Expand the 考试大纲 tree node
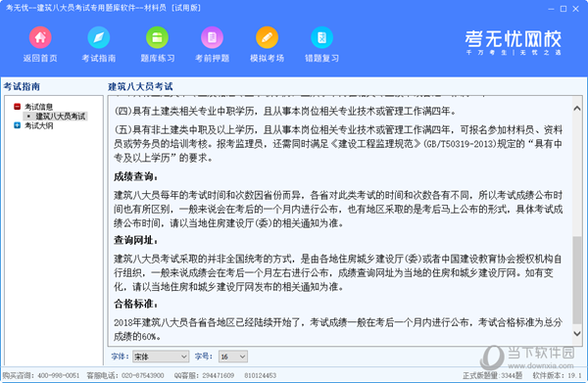 click(x=17, y=125)
